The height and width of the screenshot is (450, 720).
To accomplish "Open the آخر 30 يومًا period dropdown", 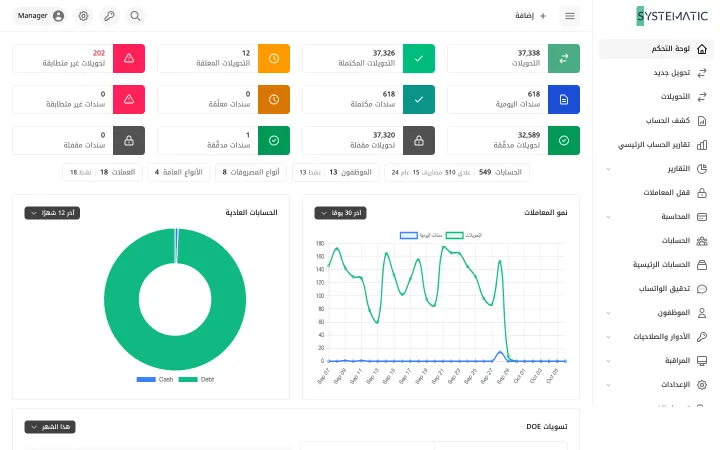I will click(340, 213).
